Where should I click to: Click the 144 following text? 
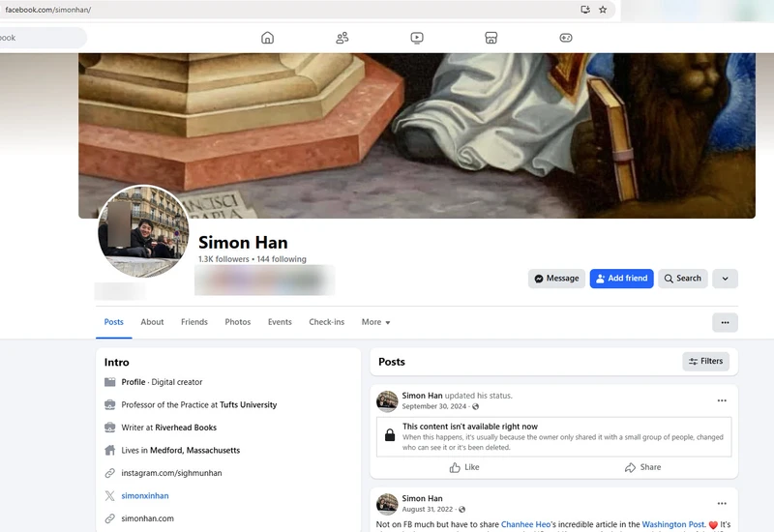tap(282, 259)
